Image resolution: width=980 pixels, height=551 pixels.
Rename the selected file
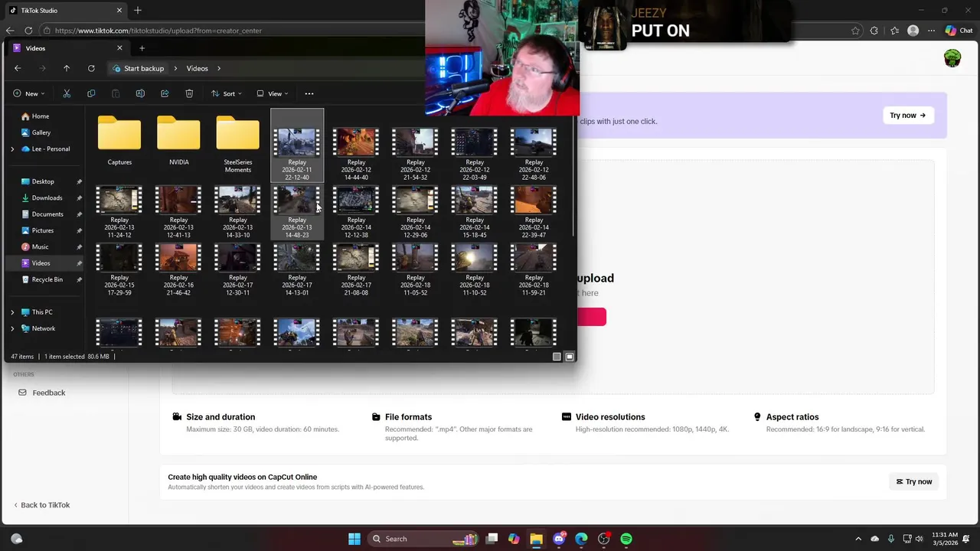click(140, 93)
